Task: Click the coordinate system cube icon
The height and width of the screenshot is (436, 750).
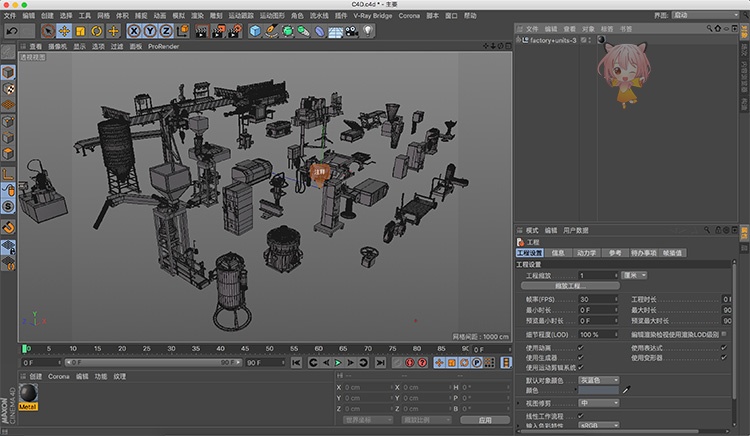Action: tap(183, 31)
